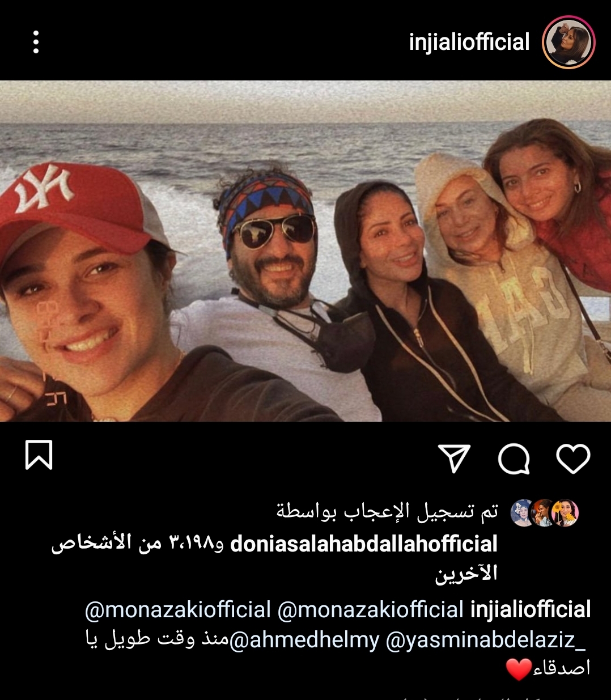This screenshot has width=611, height=700.
Task: Open doniasalahabdallahofficial profile from likes
Action: [364, 544]
